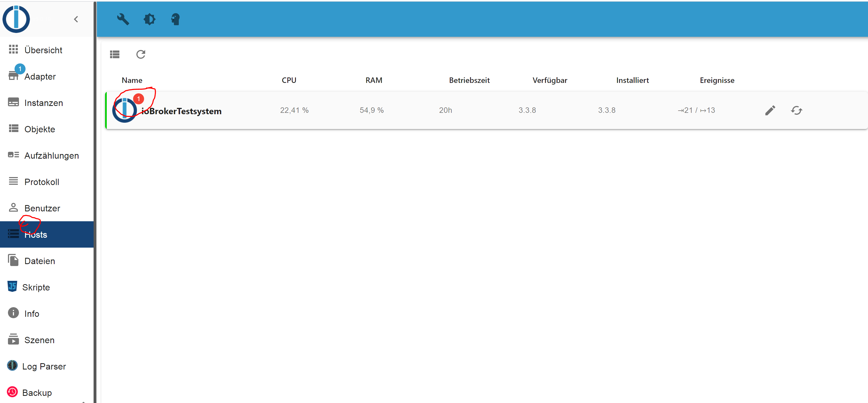Open the Übersicht page
The image size is (868, 403).
[43, 50]
